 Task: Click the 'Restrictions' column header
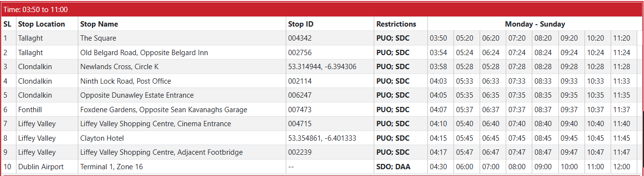(x=396, y=24)
